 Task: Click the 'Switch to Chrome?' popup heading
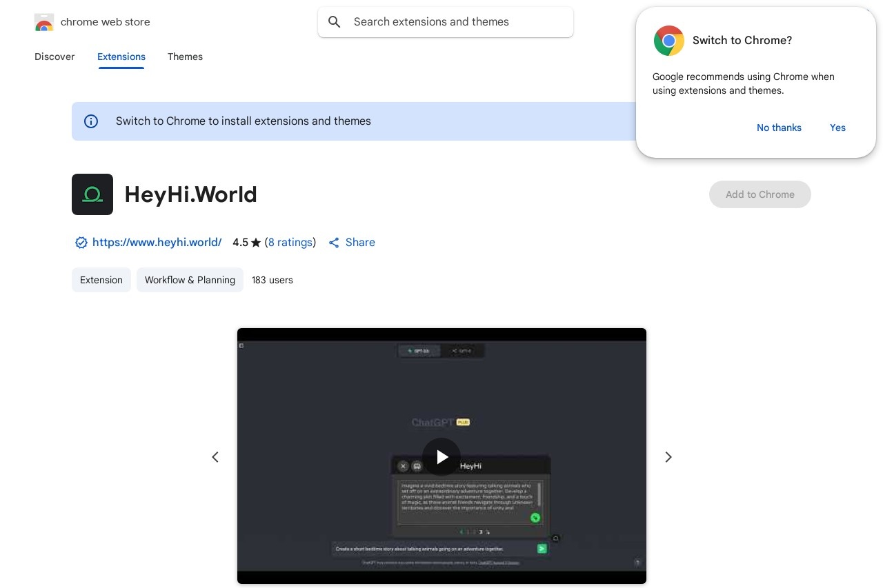742,41
